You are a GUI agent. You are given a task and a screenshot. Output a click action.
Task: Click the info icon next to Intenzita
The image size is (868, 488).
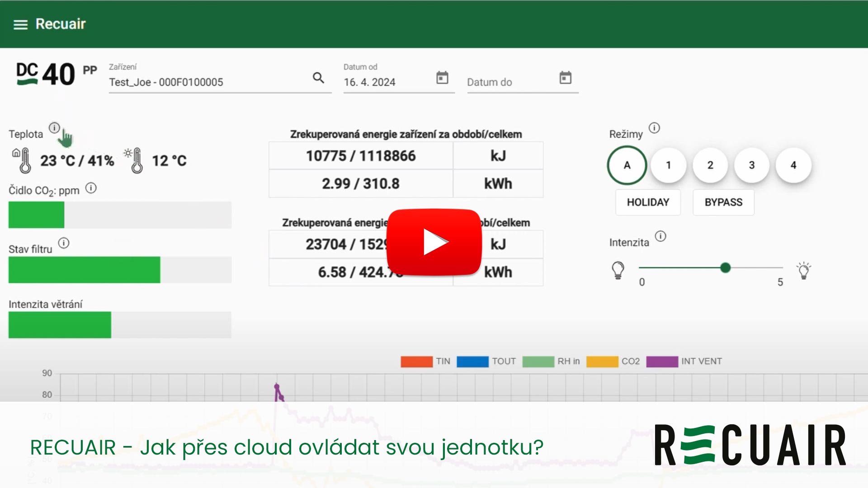coord(660,236)
